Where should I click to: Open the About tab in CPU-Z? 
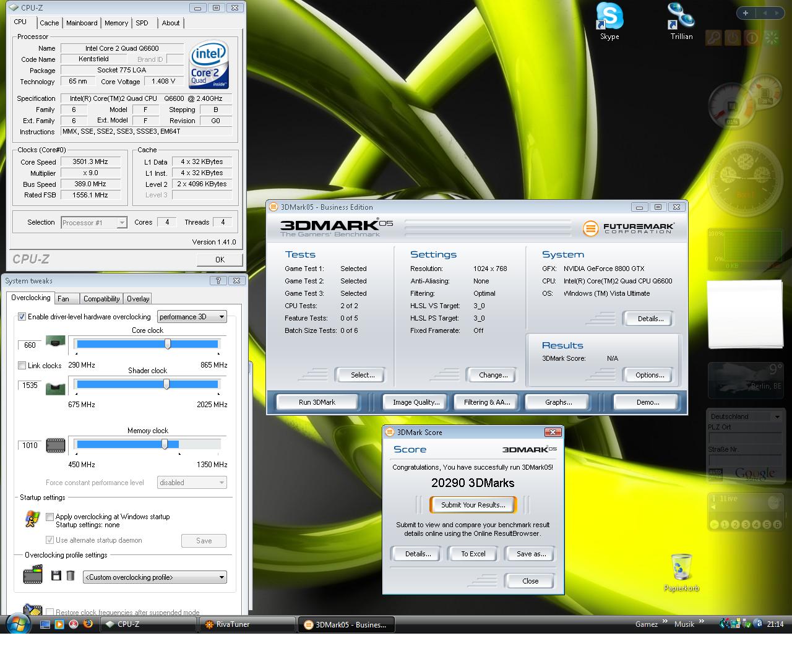click(171, 23)
